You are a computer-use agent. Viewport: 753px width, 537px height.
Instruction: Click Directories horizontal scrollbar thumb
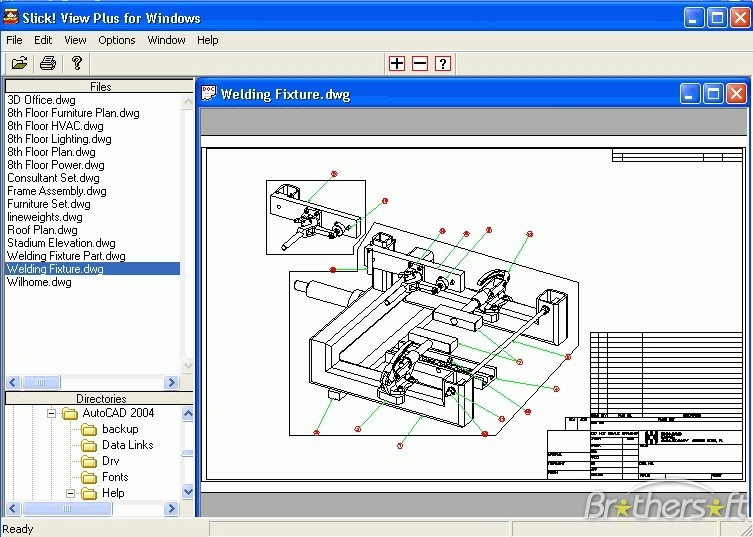(x=67, y=508)
